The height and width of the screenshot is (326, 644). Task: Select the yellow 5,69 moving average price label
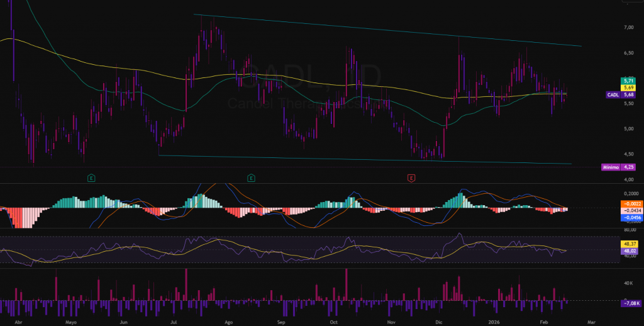[629, 87]
